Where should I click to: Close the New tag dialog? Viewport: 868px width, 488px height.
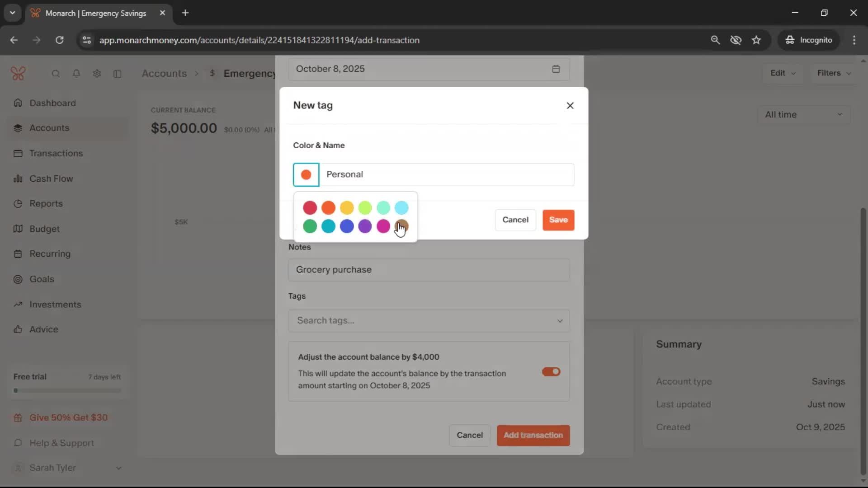(x=570, y=105)
